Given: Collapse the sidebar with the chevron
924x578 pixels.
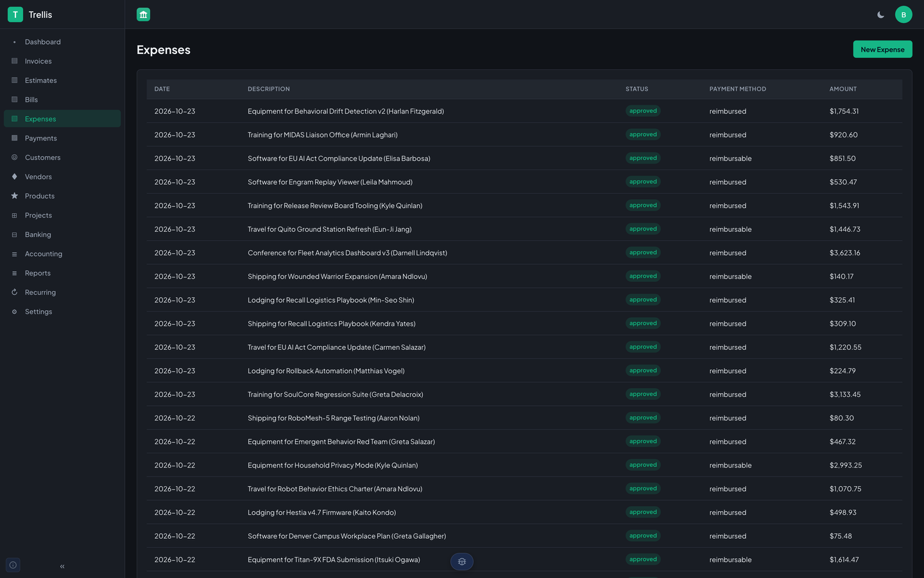Looking at the screenshot, I should click(62, 566).
